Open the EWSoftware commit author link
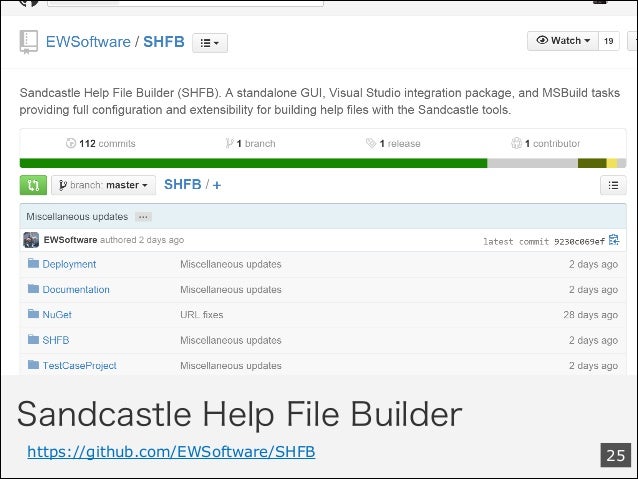 70,240
